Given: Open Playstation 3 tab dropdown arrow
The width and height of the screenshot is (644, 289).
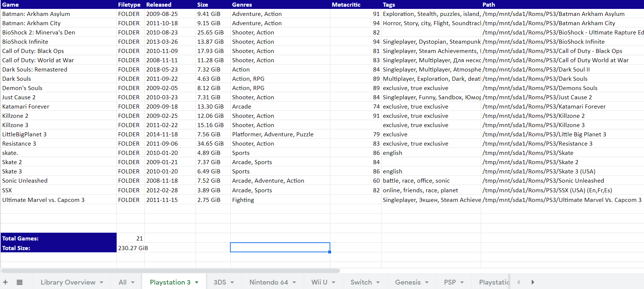Looking at the screenshot, I should pyautogui.click(x=197, y=282).
